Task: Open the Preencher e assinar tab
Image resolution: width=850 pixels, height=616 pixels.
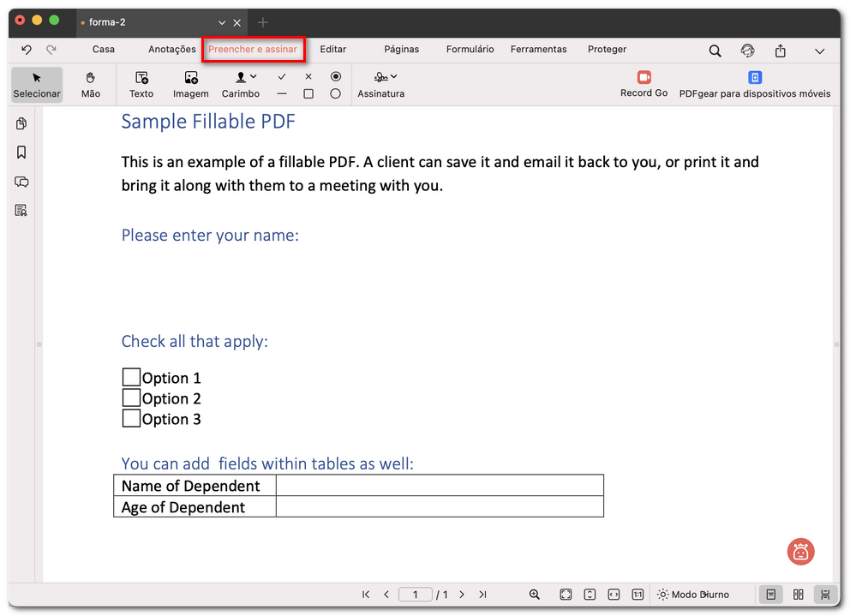Action: coord(253,50)
